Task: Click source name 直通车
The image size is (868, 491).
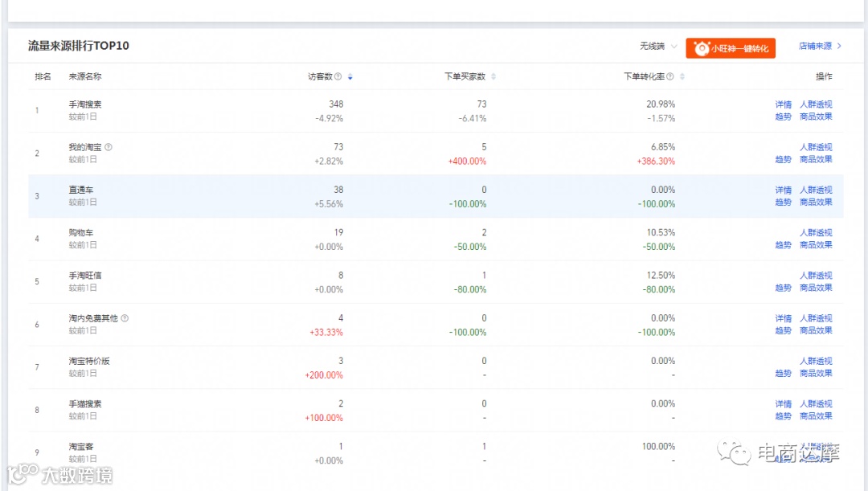Action: click(81, 190)
